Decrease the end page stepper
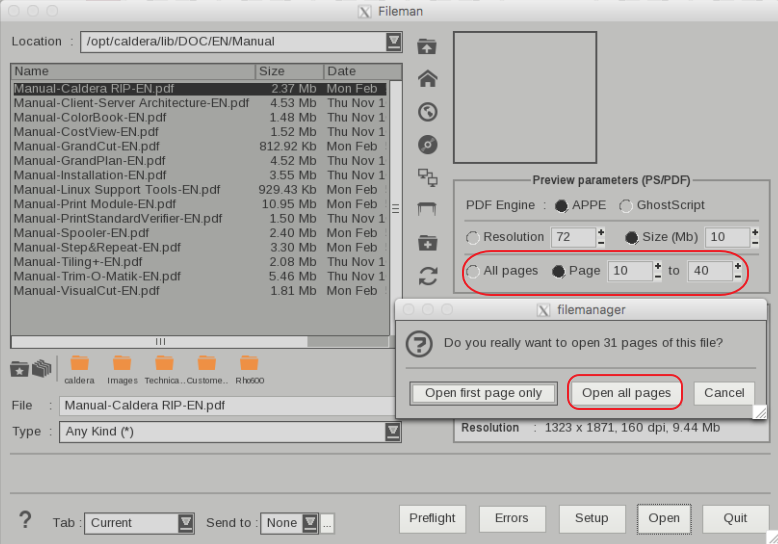778x544 pixels. [x=738, y=276]
